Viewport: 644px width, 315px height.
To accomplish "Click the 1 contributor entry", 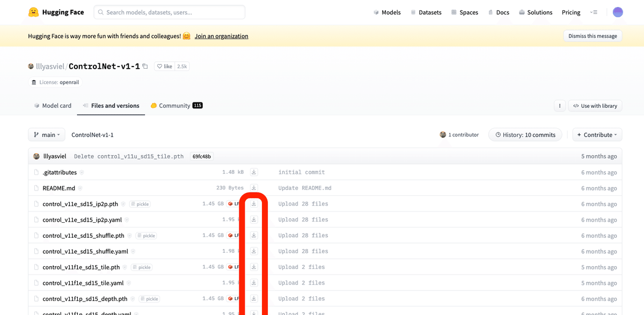I will (459, 135).
